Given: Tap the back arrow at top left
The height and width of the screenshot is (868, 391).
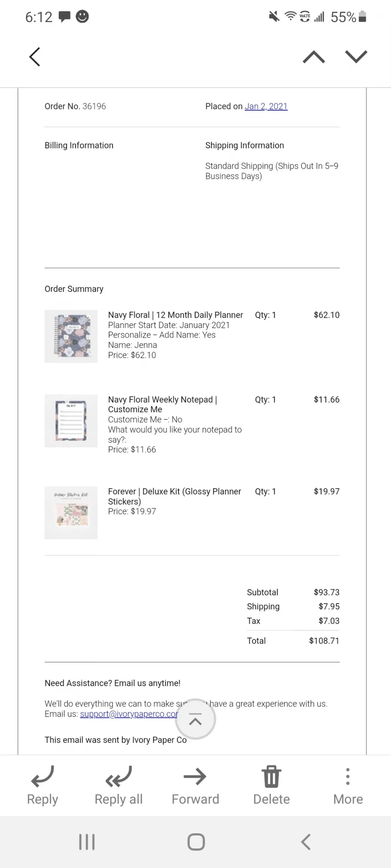Looking at the screenshot, I should pos(35,57).
